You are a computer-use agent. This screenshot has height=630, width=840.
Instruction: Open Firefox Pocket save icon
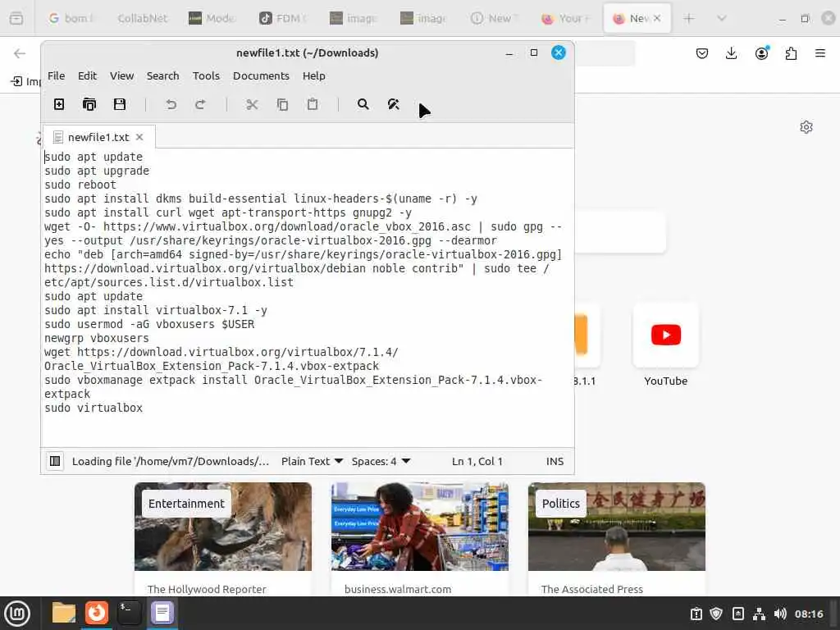(702, 53)
